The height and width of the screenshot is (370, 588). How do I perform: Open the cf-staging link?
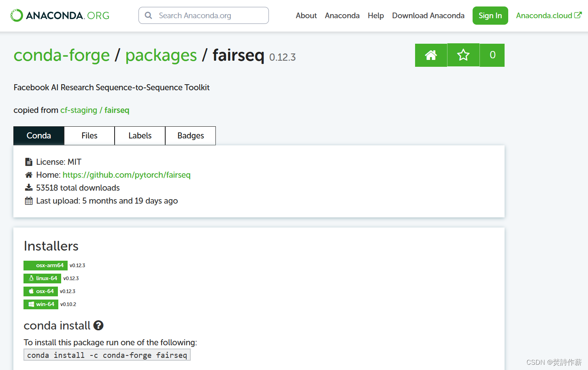pyautogui.click(x=79, y=110)
